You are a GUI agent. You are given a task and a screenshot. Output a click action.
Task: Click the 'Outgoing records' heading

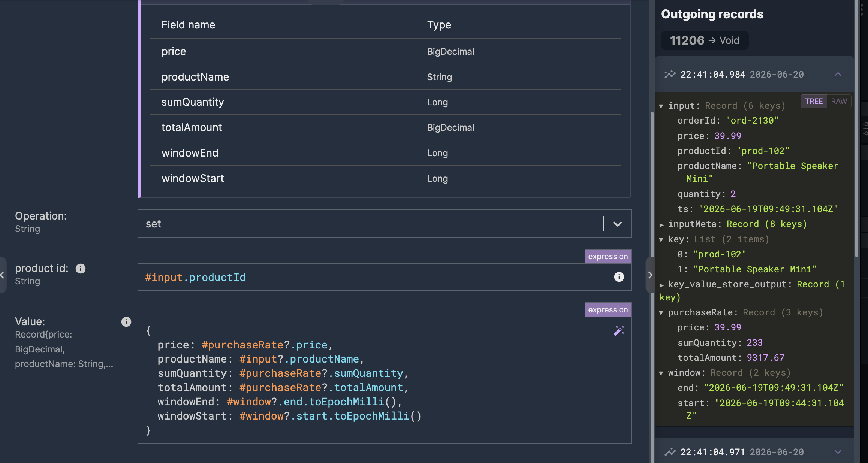tap(712, 14)
